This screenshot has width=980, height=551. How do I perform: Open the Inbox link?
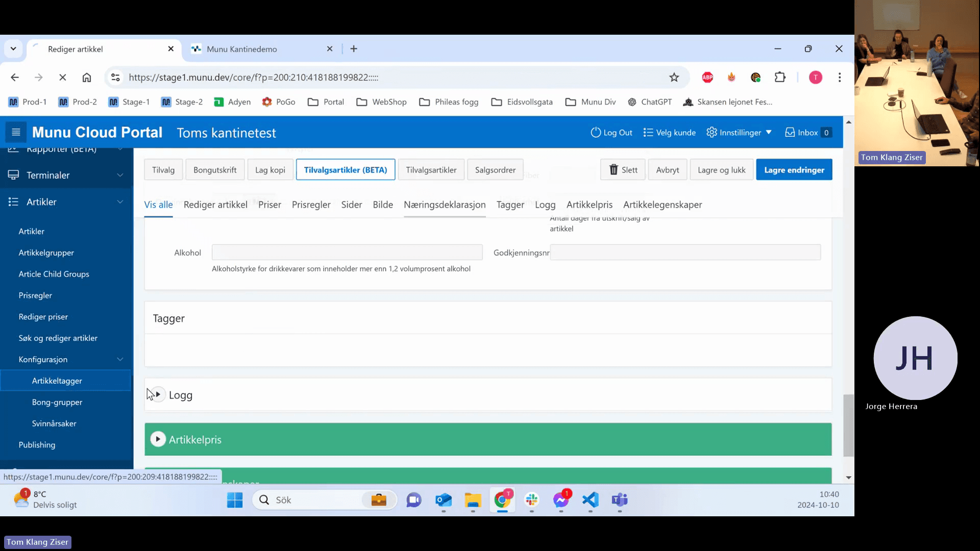pyautogui.click(x=808, y=133)
